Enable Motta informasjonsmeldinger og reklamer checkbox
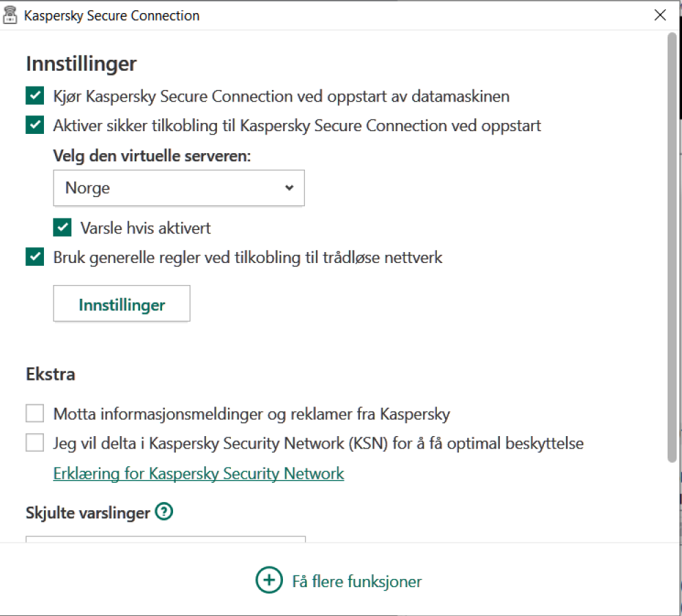Viewport: 682px width, 616px height. pyautogui.click(x=35, y=413)
